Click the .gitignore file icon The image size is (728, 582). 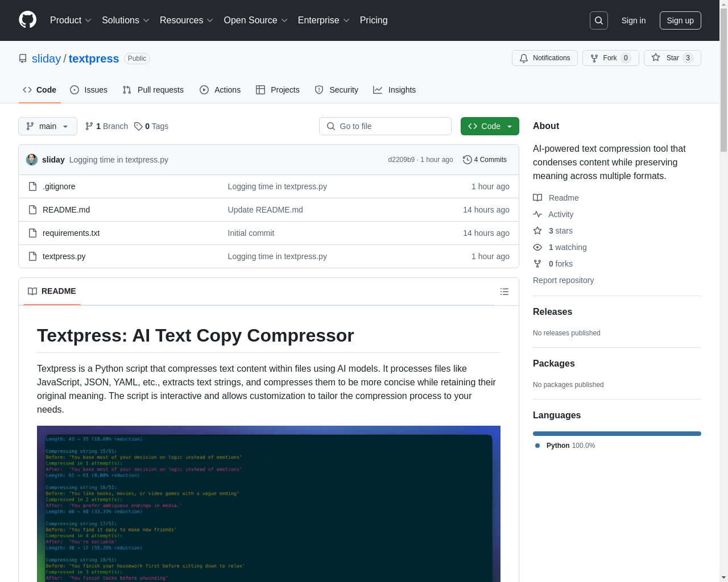coord(33,186)
